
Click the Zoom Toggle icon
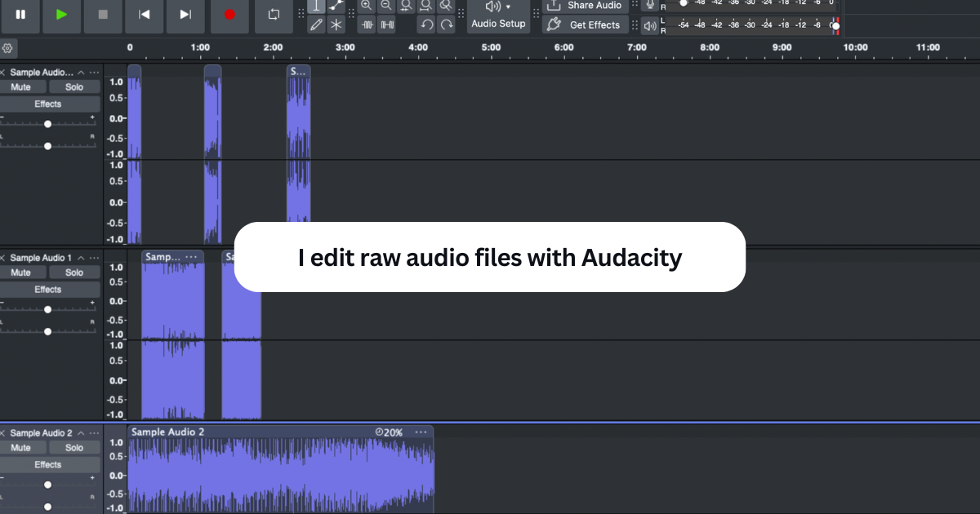(446, 6)
